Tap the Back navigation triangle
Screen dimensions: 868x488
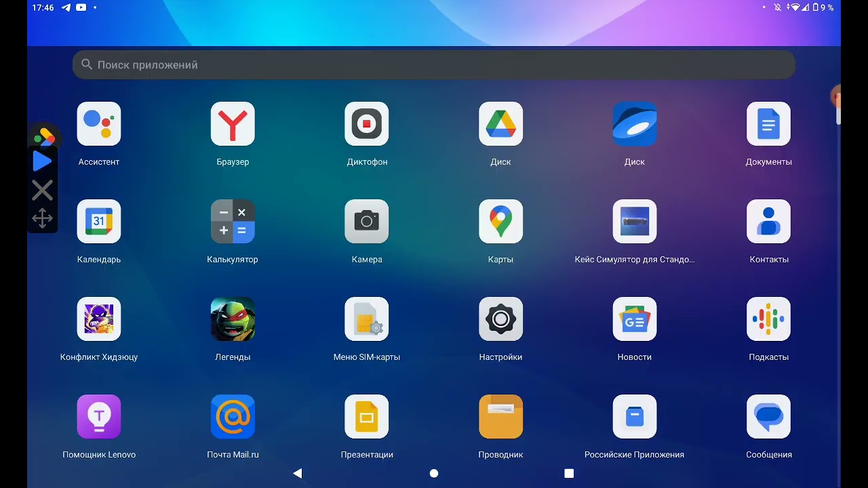click(297, 473)
